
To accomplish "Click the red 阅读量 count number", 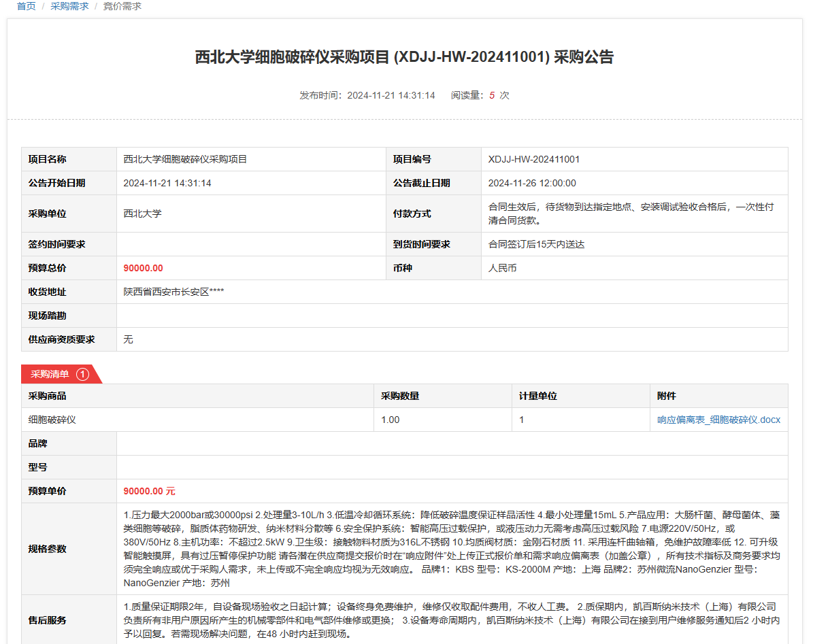I will coord(492,95).
